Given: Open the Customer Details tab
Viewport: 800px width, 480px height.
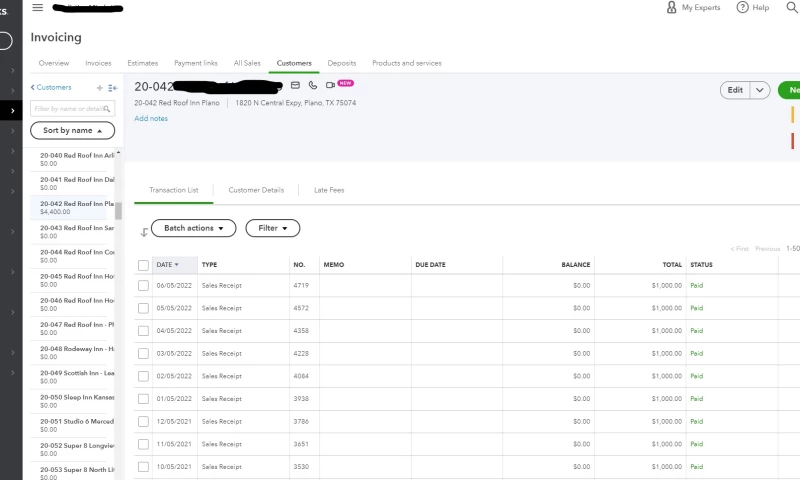Looking at the screenshot, I should [256, 190].
